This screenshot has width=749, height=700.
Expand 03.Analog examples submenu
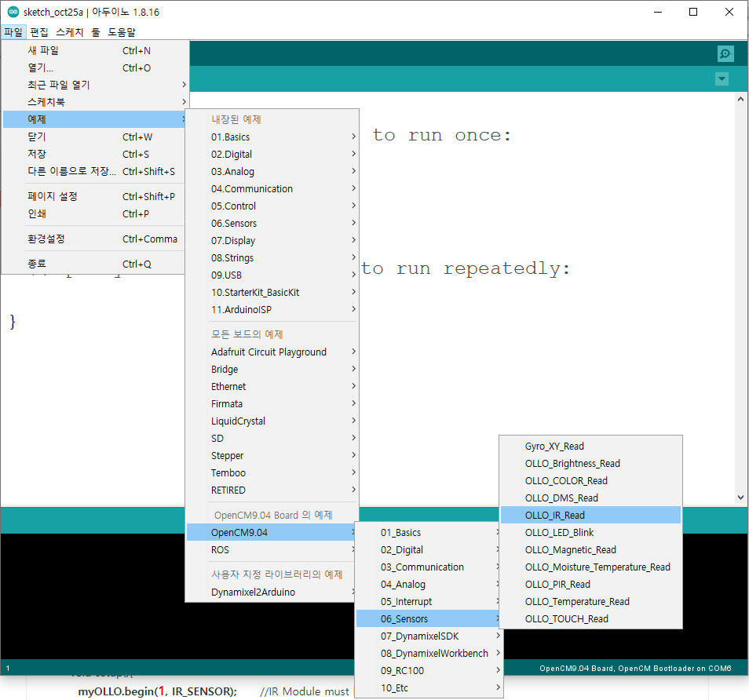pyautogui.click(x=272, y=171)
